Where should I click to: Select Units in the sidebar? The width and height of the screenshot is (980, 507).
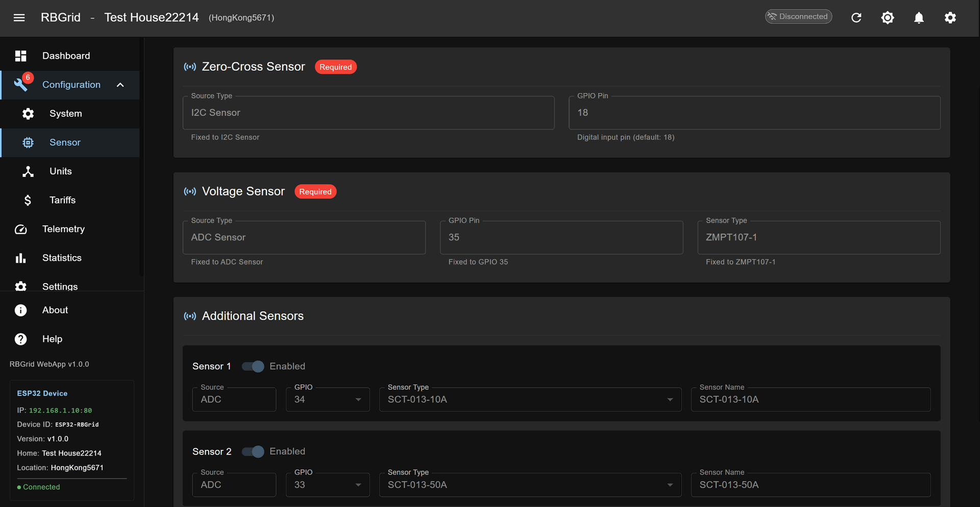[60, 171]
